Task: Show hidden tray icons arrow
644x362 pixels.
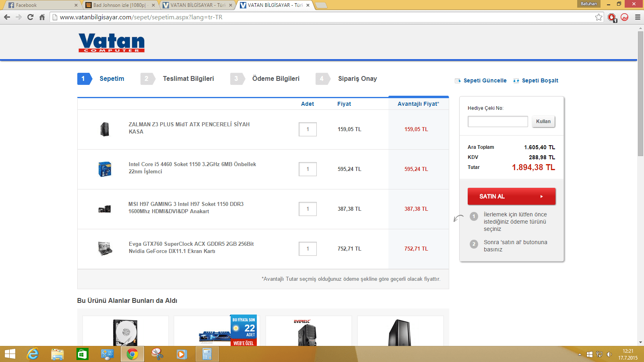Action: point(580,354)
